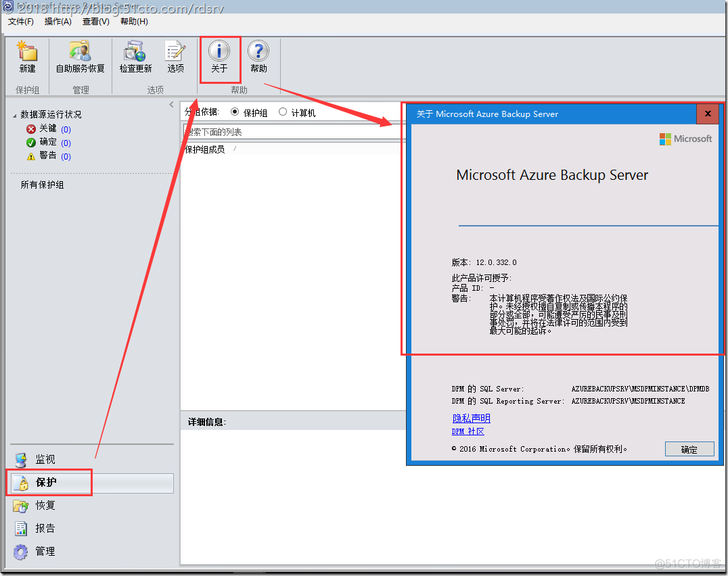Click the critical count (0) link
The image size is (728, 576).
(66, 129)
